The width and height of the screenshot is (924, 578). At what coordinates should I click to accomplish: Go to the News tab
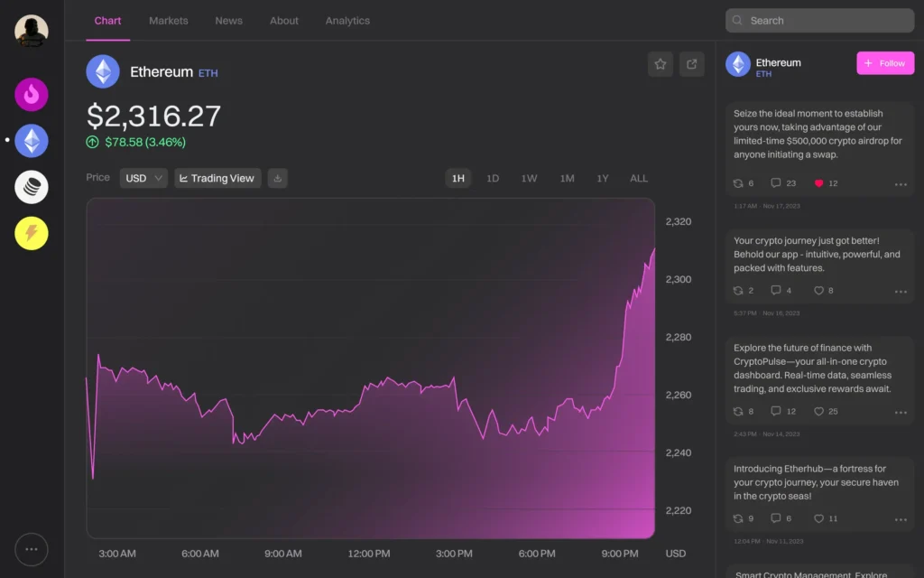(x=228, y=21)
